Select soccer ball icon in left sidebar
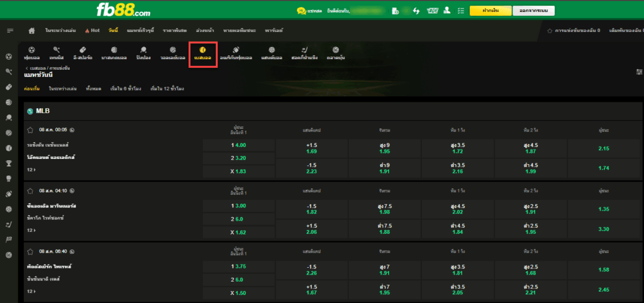The width and height of the screenshot is (644, 303). pyautogui.click(x=9, y=57)
